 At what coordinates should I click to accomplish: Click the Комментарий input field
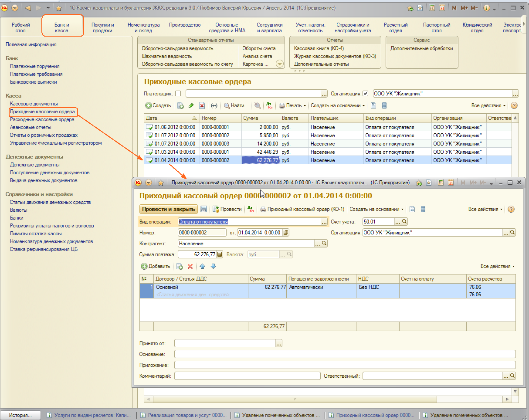[247, 376]
